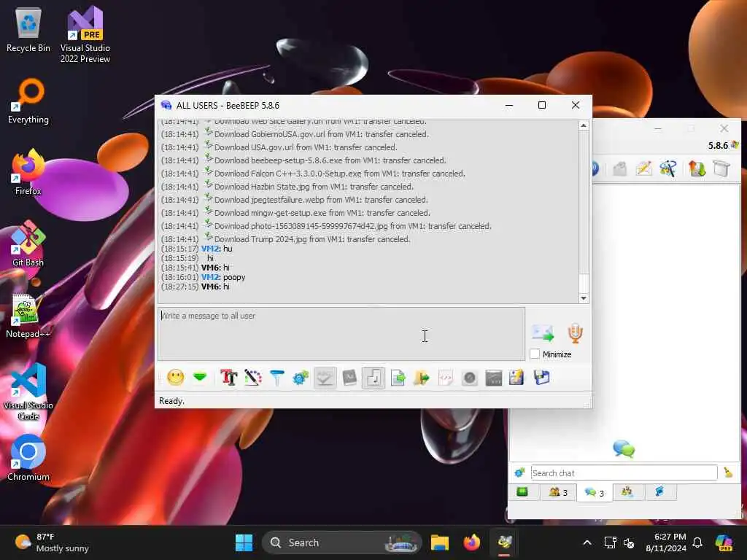Image resolution: width=747 pixels, height=560 pixels.
Task: Select Notepad++ desktop shortcut
Action: (28, 316)
